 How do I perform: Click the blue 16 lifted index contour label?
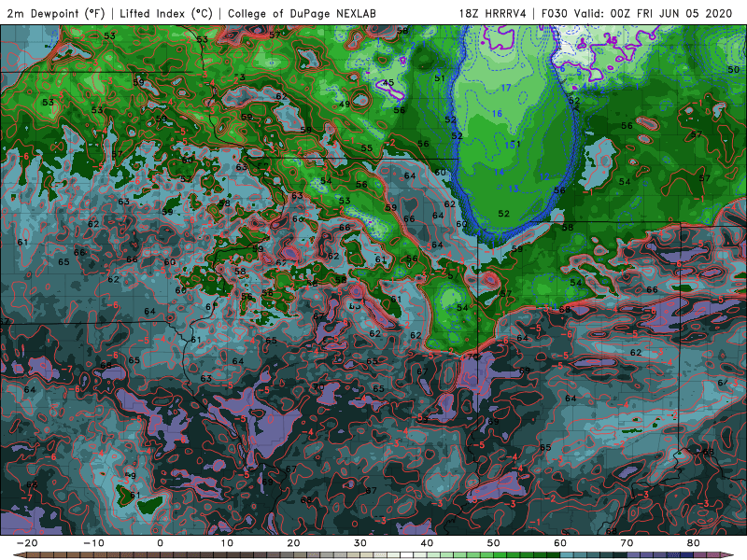click(497, 113)
